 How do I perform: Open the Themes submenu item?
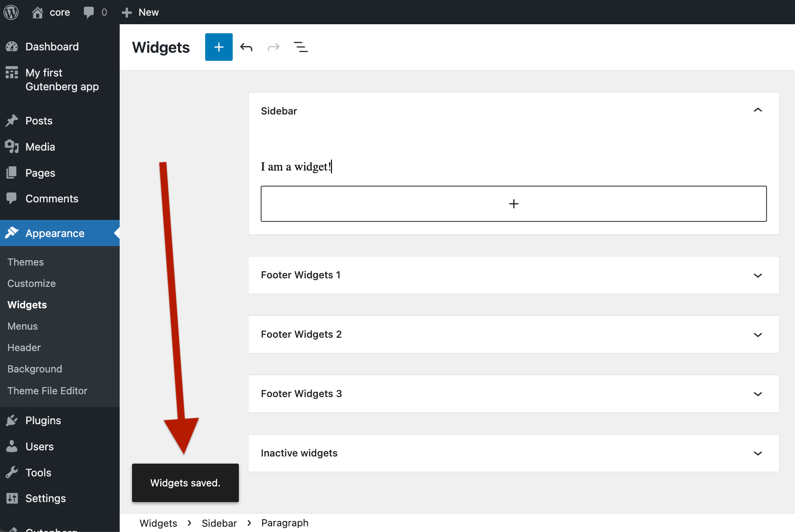pos(26,262)
